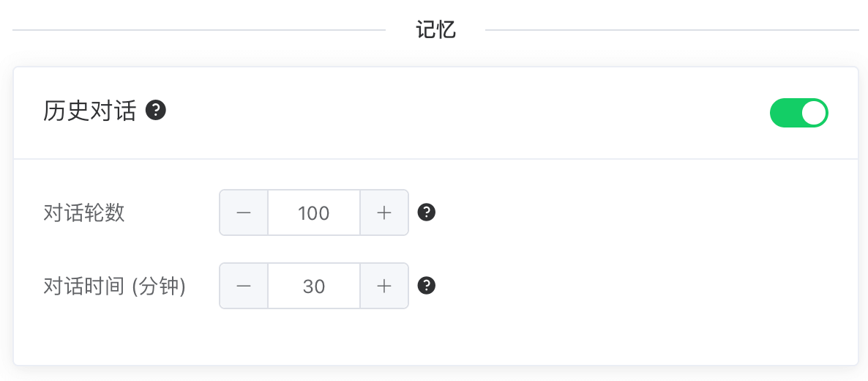Decrease 对话轮数 with the minus button

(x=244, y=213)
